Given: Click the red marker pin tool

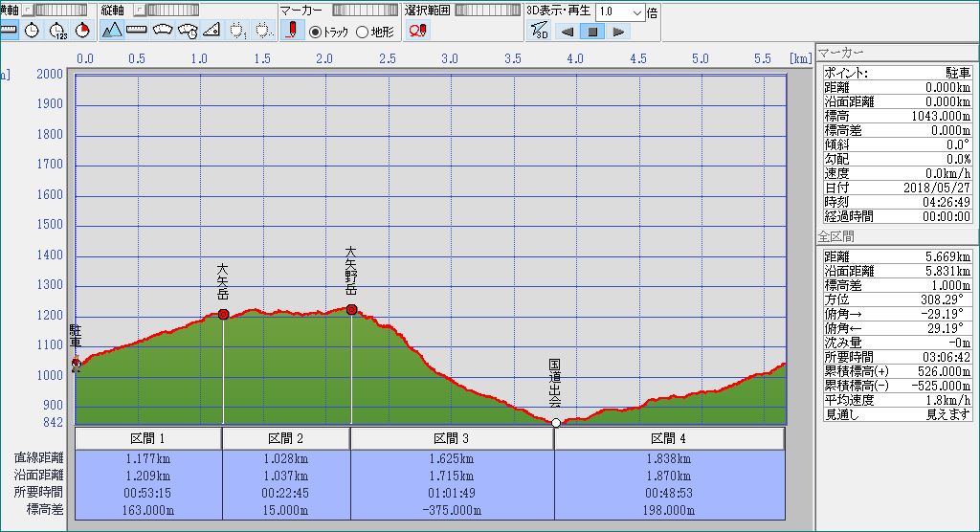Looking at the screenshot, I should [292, 30].
